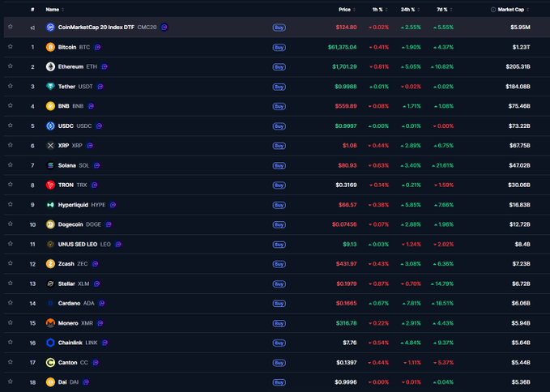Click the Buy button for Ethereum
Image resolution: width=550 pixels, height=392 pixels.
[279, 67]
